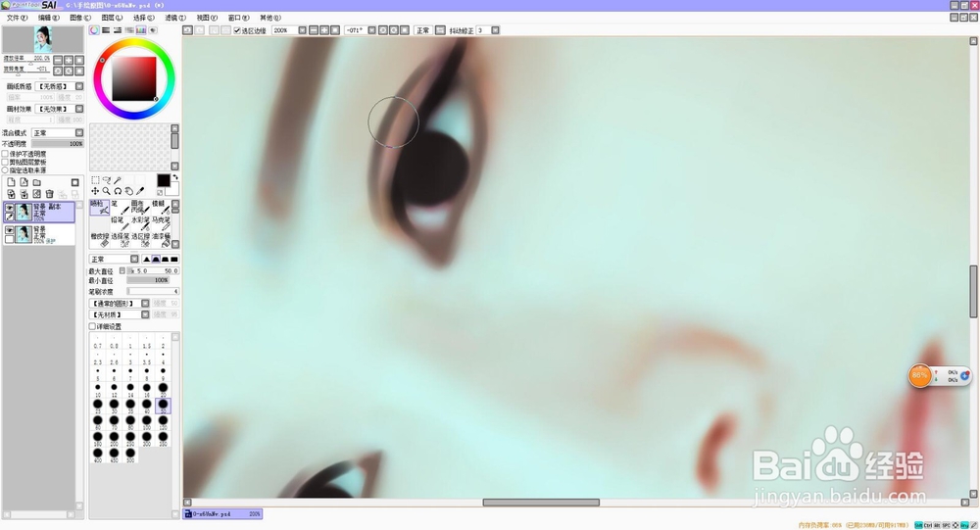
Task: Select 指定选取来源 selection source option
Action: 5,170
